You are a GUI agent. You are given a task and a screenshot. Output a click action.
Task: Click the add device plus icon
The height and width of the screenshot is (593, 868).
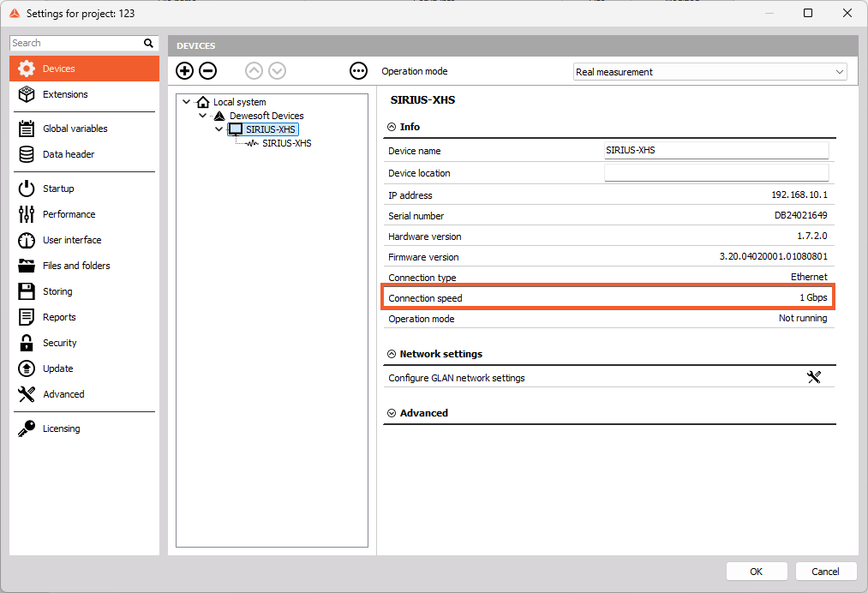(x=184, y=71)
